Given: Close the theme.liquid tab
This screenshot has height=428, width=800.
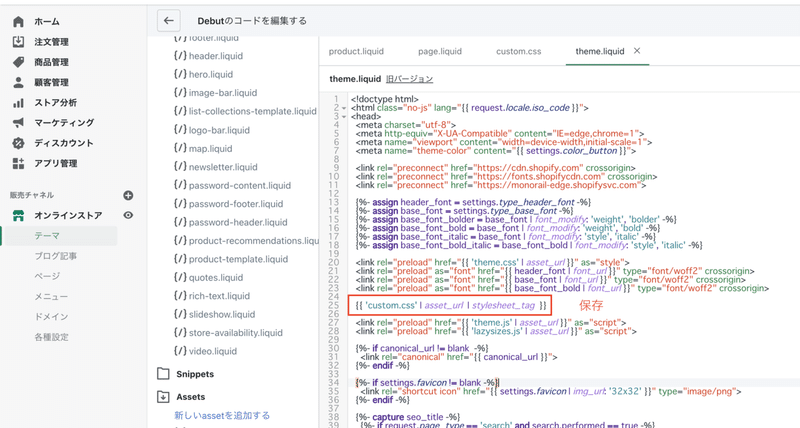Looking at the screenshot, I should [637, 51].
